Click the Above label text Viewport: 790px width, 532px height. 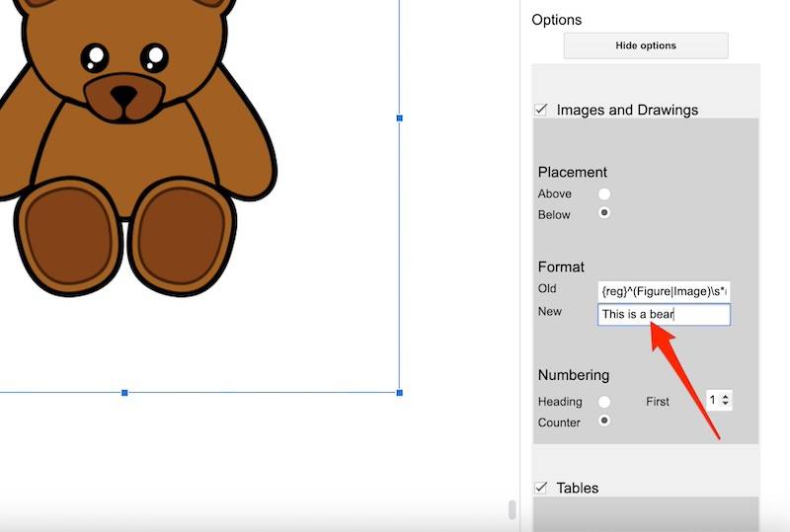coord(554,194)
